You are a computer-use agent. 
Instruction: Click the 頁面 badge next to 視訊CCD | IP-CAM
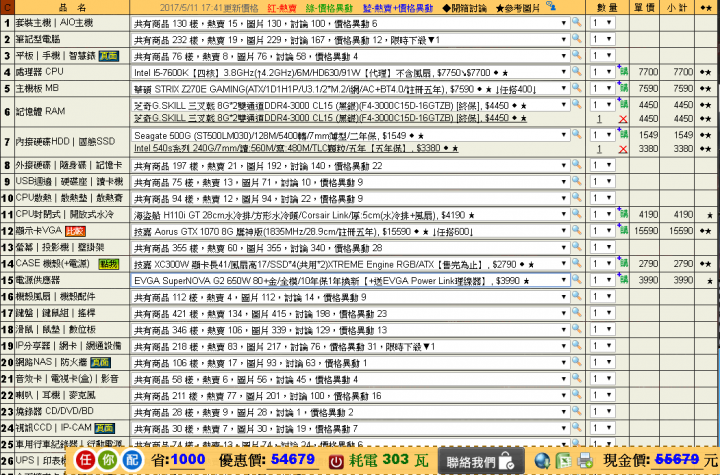coord(104,428)
